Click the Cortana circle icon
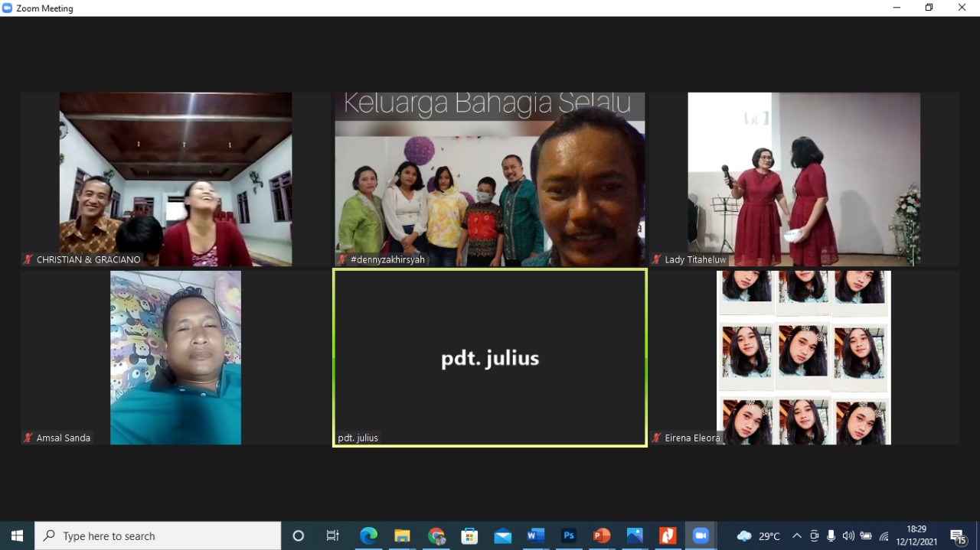 [x=299, y=536]
